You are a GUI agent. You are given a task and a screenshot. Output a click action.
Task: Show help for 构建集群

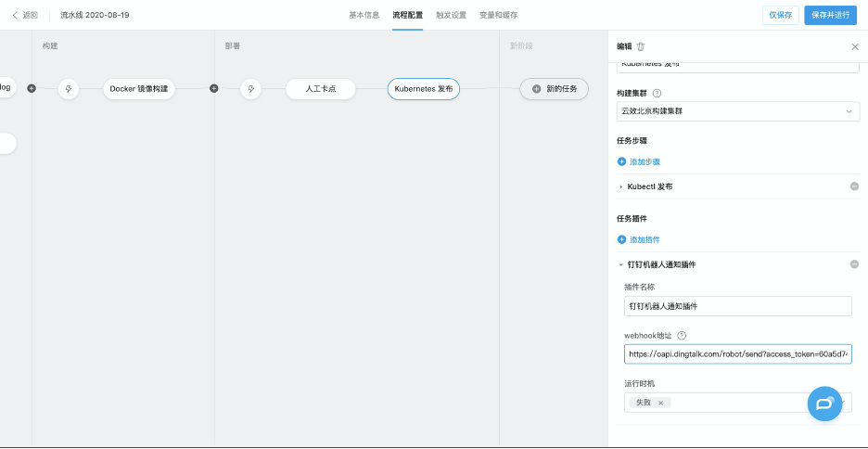[x=657, y=93]
